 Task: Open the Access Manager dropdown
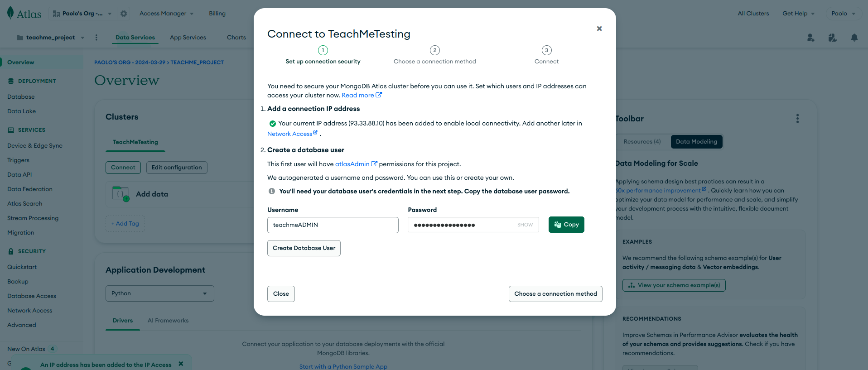tap(166, 14)
